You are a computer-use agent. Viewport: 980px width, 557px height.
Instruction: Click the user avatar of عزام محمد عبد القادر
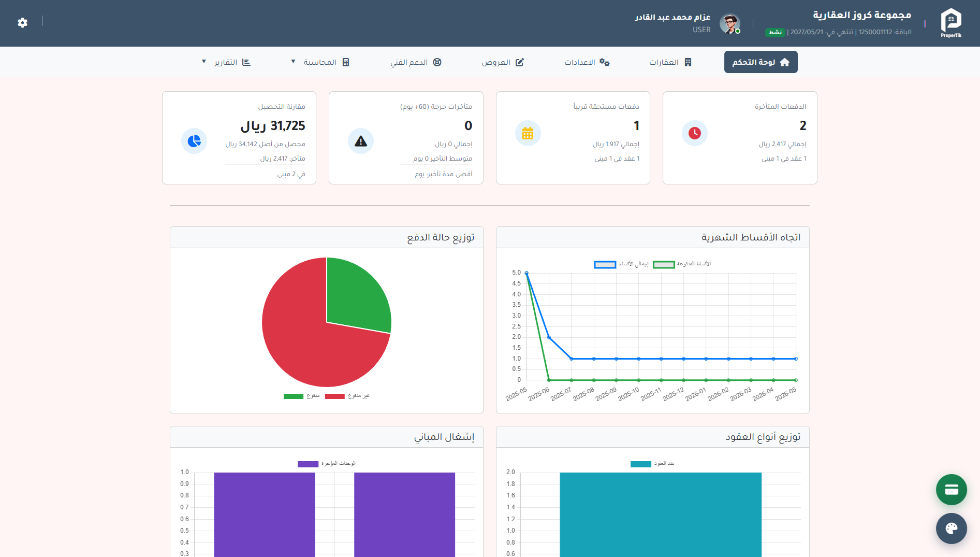pos(729,23)
